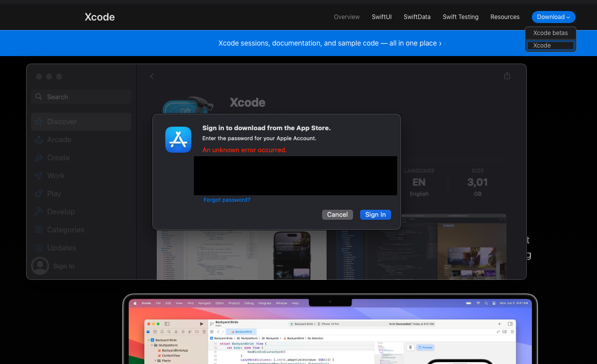This screenshot has height=364, width=597.
Task: Collapse the Multiplatform folder
Action: point(152,345)
